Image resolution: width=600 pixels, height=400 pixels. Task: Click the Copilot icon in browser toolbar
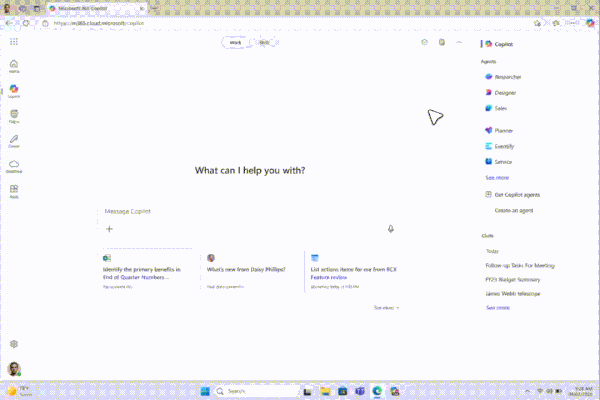590,23
